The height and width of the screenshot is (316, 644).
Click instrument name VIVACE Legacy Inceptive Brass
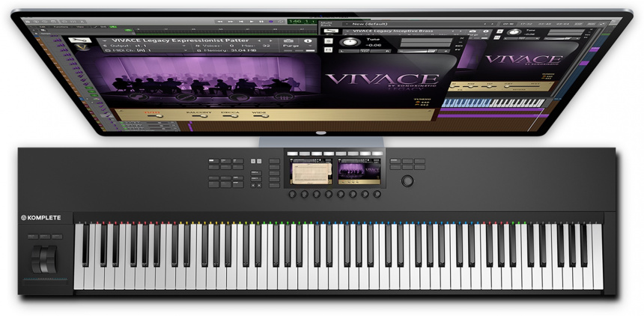(393, 31)
